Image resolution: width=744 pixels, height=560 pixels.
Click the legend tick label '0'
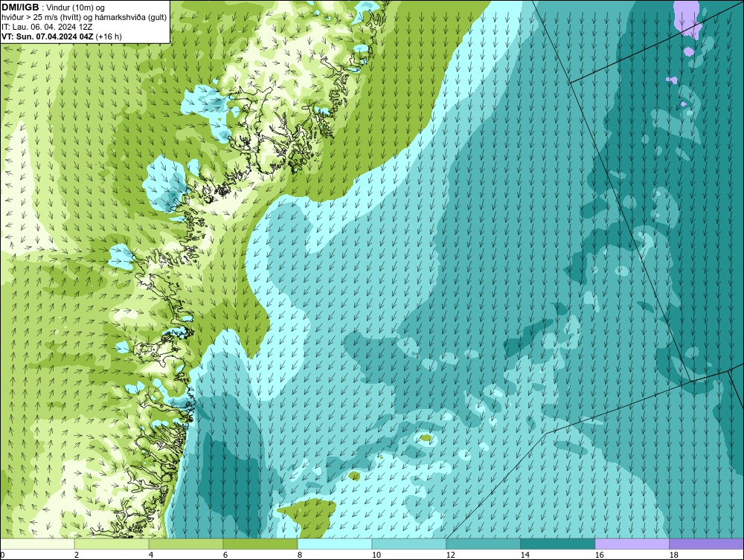point(2,555)
